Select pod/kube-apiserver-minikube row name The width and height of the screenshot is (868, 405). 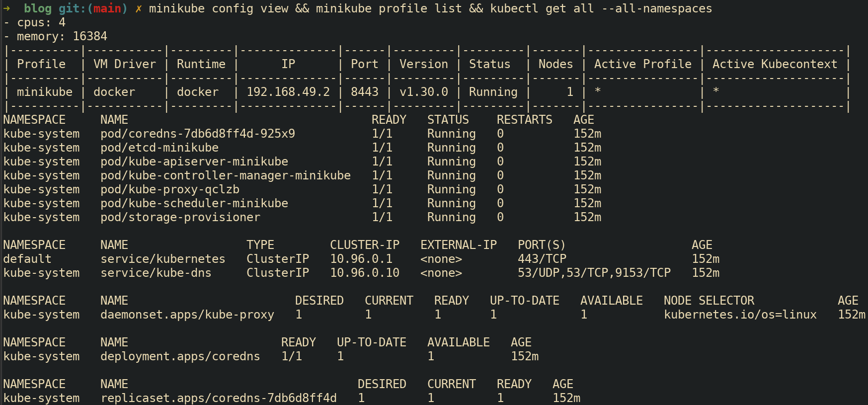tap(194, 162)
